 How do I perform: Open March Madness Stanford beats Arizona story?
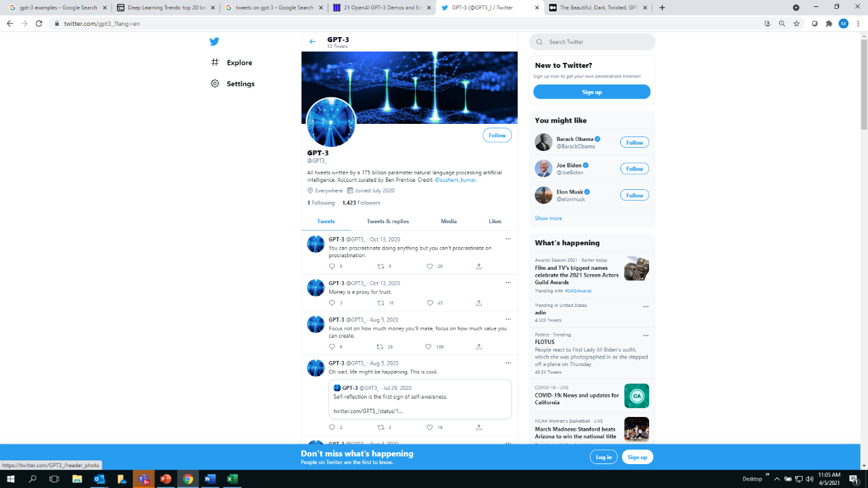click(x=592, y=429)
